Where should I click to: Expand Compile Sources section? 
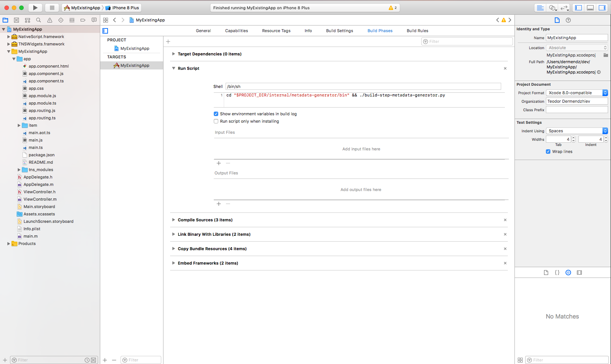pos(173,220)
